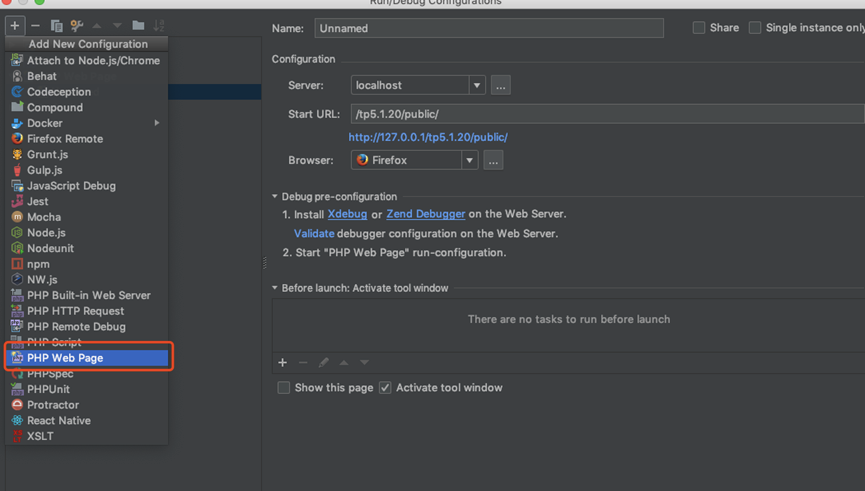The image size is (865, 491).
Task: Open Docker configuration submenu
Action: [x=87, y=123]
